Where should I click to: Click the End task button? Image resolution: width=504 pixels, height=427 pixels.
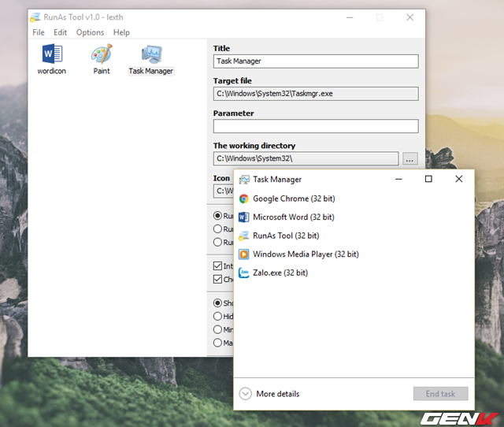coord(440,394)
